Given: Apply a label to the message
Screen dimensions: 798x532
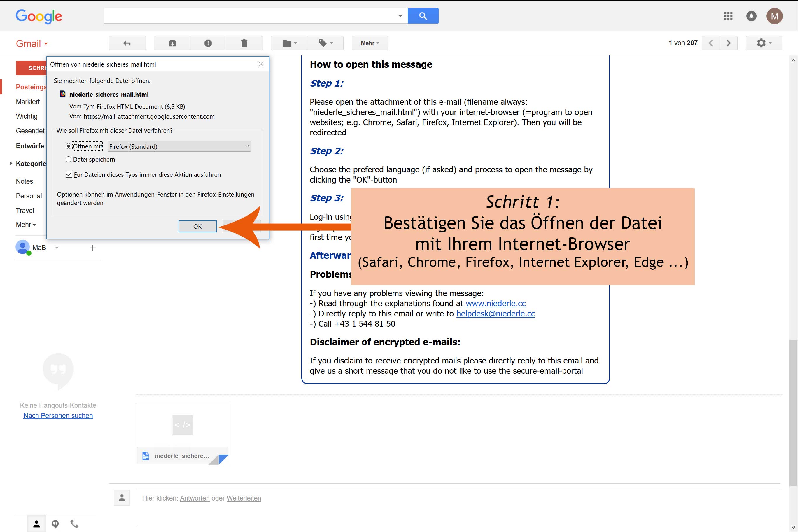Looking at the screenshot, I should click(x=325, y=43).
